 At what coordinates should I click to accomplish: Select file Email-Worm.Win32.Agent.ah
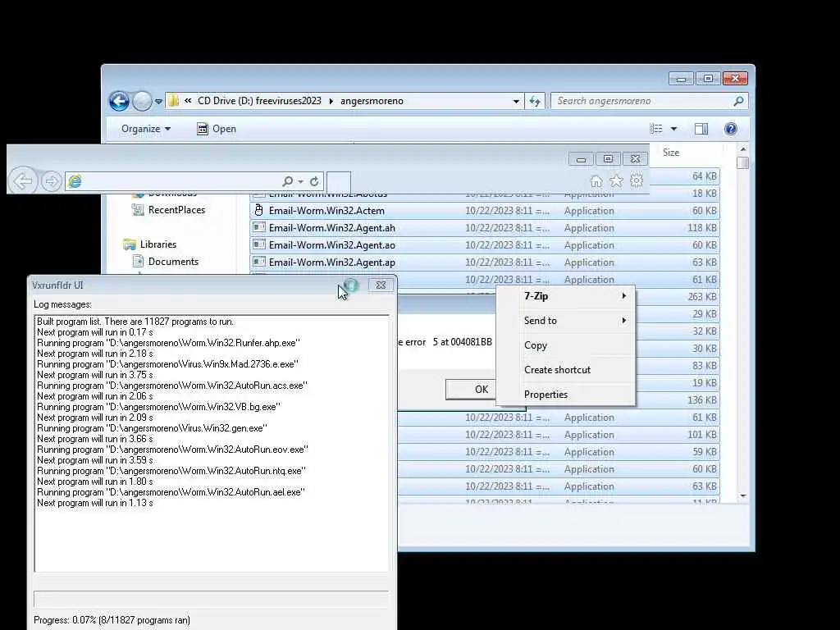click(x=485, y=228)
